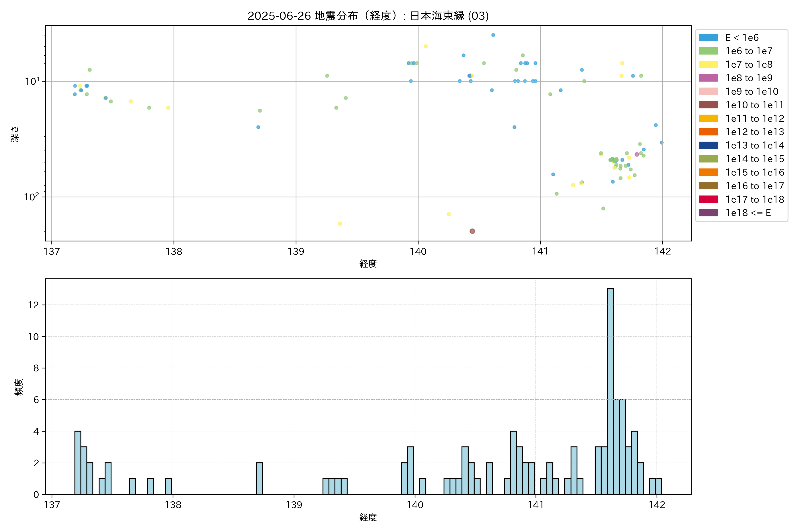Click the histogram bar near longitude 138.7
The width and height of the screenshot is (798, 532).
[259, 478]
